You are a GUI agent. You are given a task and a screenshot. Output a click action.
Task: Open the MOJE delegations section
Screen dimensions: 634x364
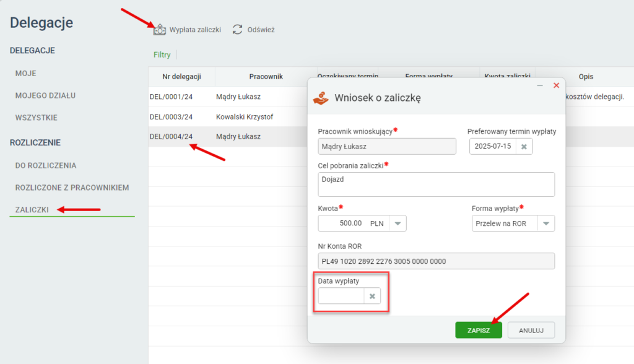[26, 73]
